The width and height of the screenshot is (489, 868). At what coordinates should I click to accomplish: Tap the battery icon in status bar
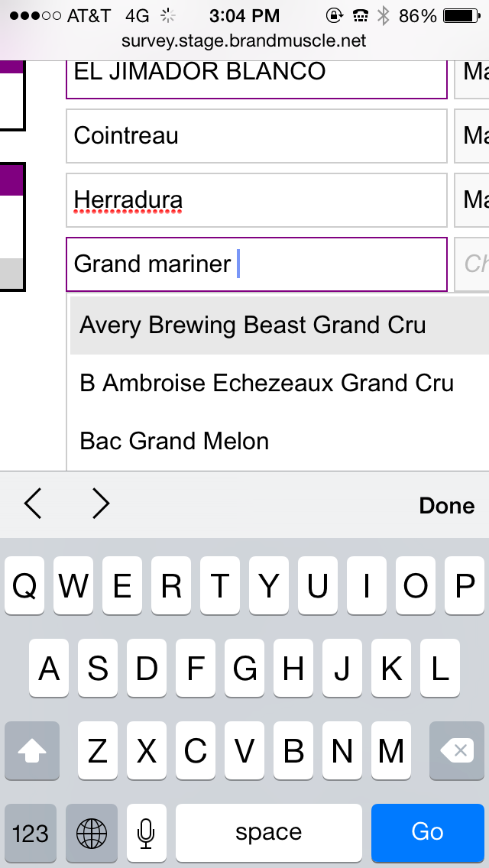[463, 16]
